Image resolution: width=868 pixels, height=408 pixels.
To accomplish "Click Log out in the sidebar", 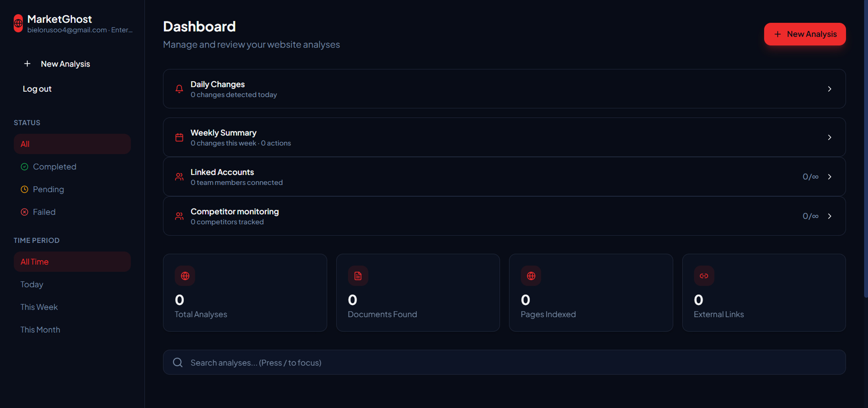I will [37, 89].
